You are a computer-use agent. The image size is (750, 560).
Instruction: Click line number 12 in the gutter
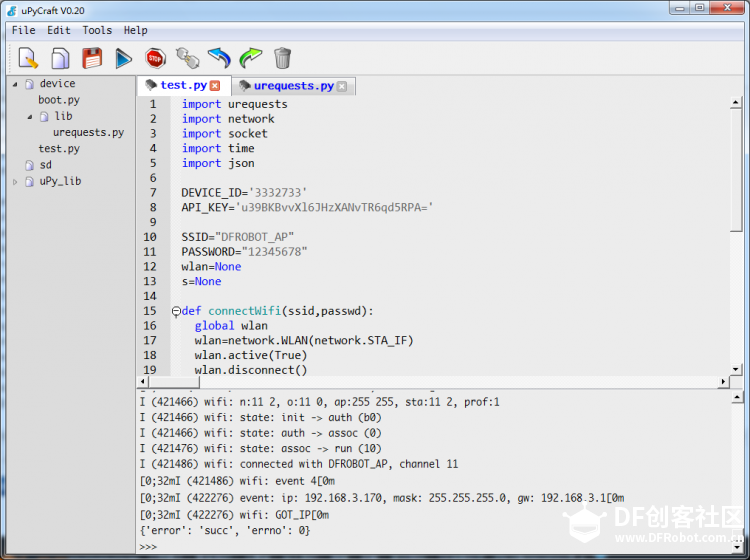coord(150,267)
